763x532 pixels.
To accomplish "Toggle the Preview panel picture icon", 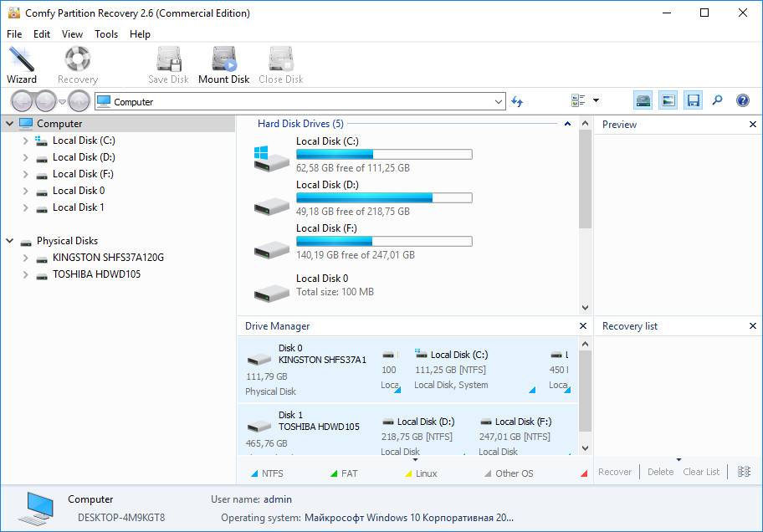I will pyautogui.click(x=668, y=100).
